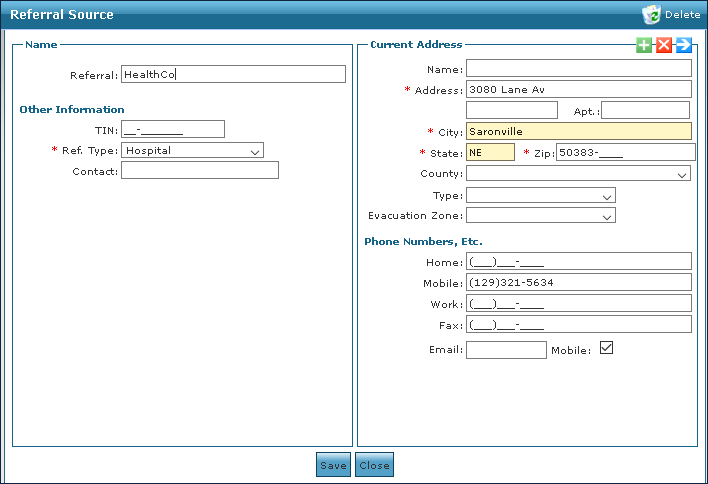Click the red X remove address icon
Screen dimensions: 708x484
[x=664, y=45]
